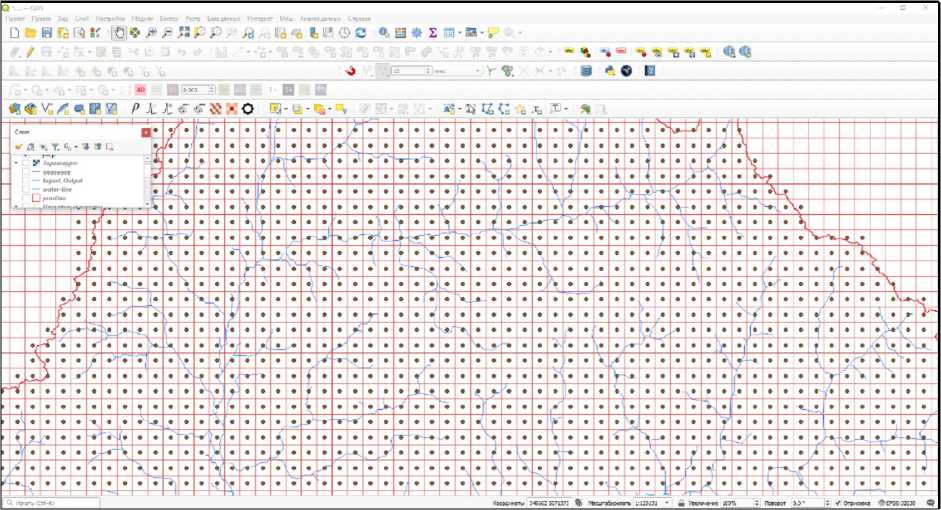Show statistical summary with the Sigma icon
This screenshot has height=510, width=941.
433,33
